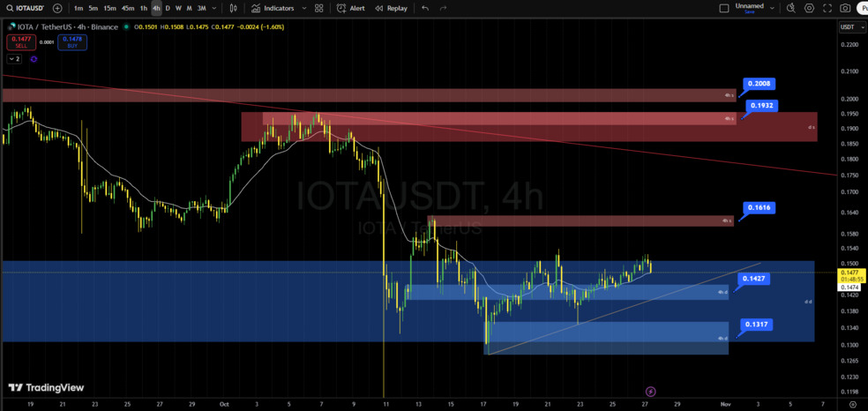Take a chart snapshot with camera icon

pyautogui.click(x=846, y=8)
